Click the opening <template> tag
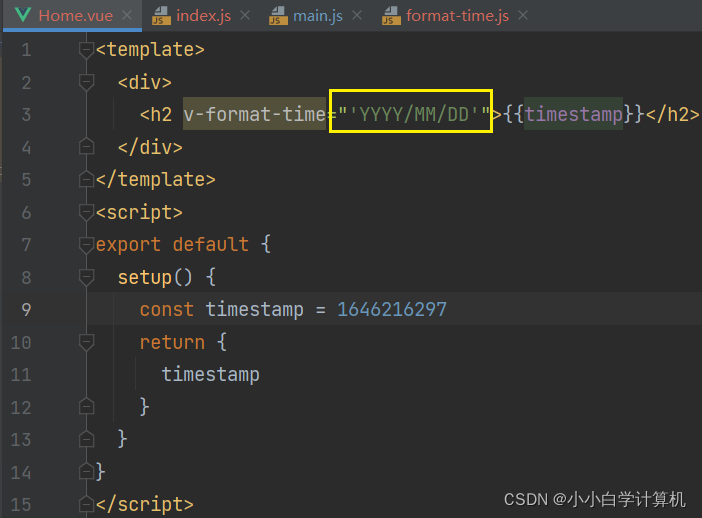702x518 pixels. click(150, 50)
